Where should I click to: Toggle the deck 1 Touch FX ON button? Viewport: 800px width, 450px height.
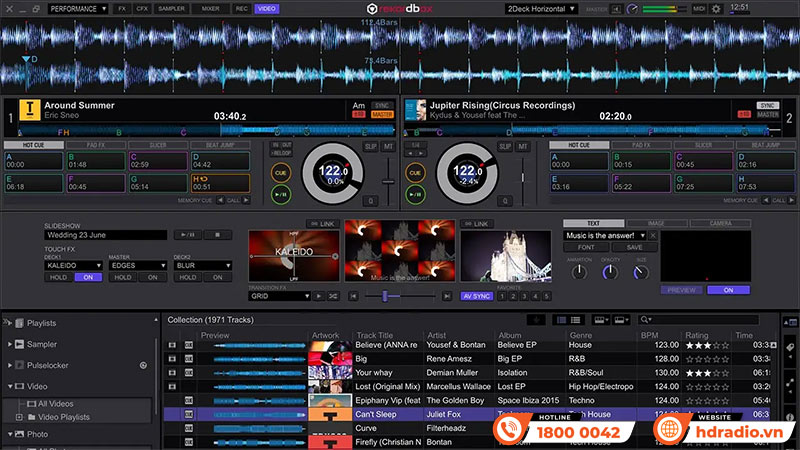[89, 277]
